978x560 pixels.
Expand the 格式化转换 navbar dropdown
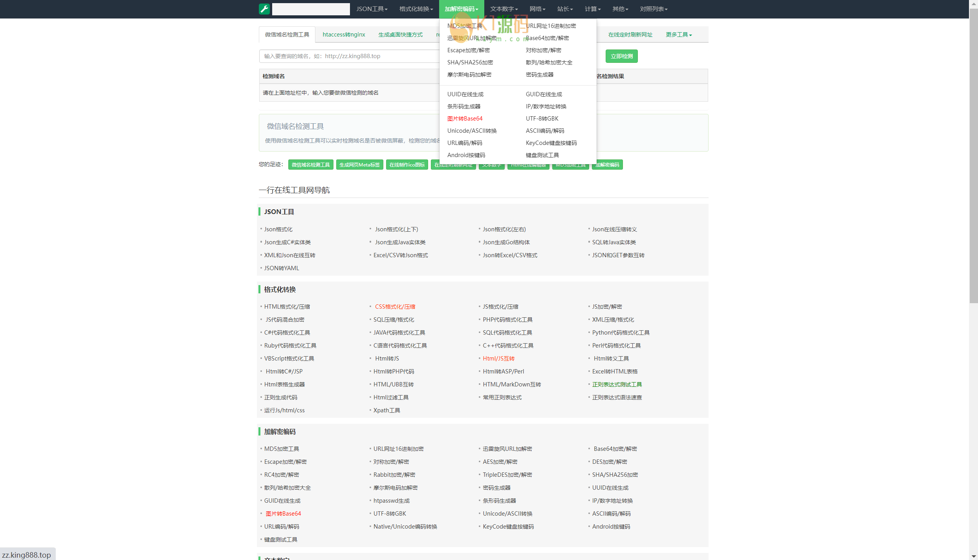(416, 9)
